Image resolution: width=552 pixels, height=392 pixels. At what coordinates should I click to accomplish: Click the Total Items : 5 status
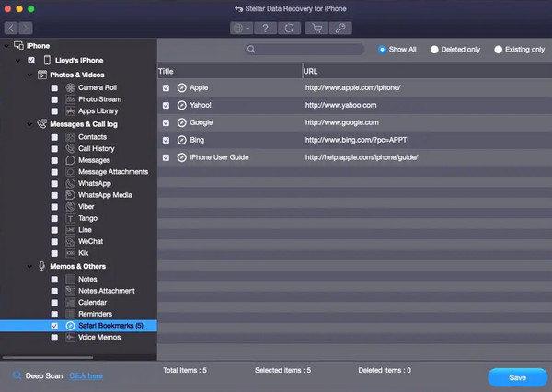click(x=185, y=370)
